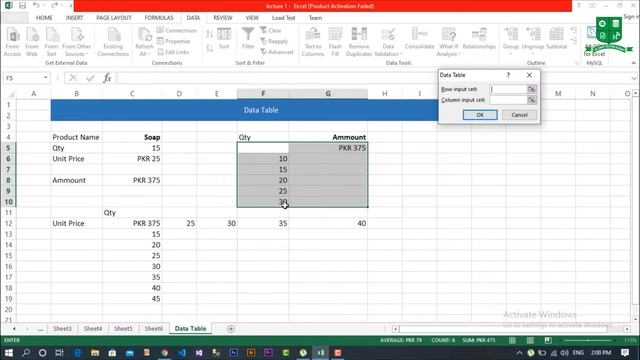Undo from quick access toolbar
The image size is (640, 360).
click(x=36, y=6)
